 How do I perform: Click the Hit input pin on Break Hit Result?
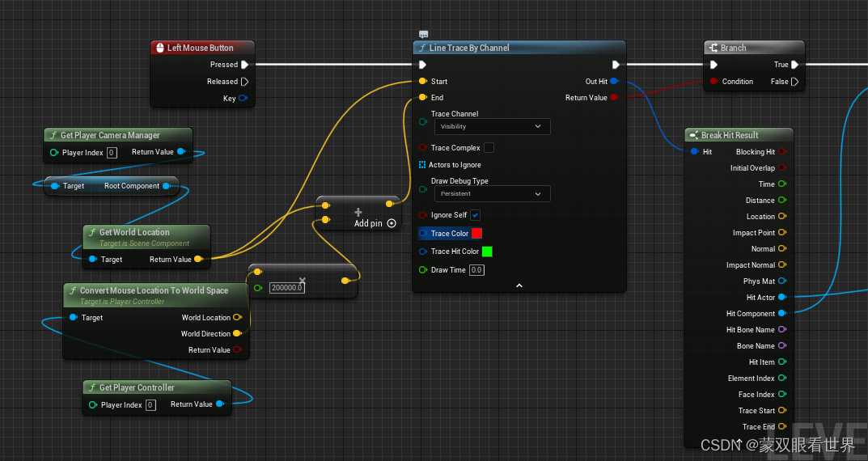(x=695, y=151)
